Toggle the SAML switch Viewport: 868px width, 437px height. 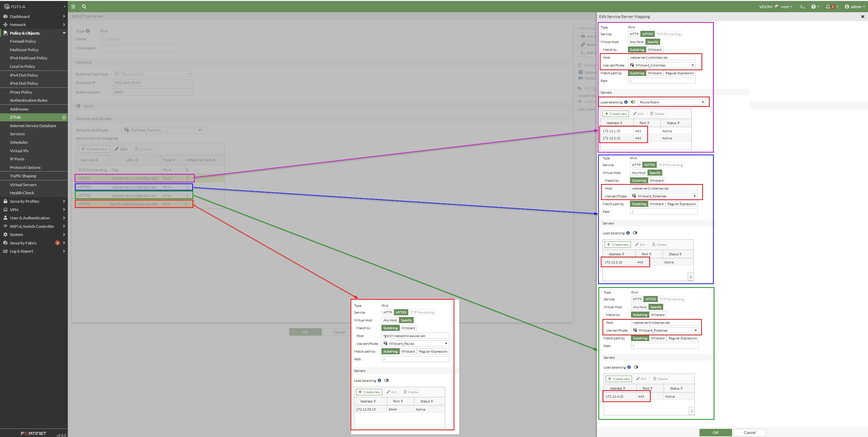click(78, 106)
